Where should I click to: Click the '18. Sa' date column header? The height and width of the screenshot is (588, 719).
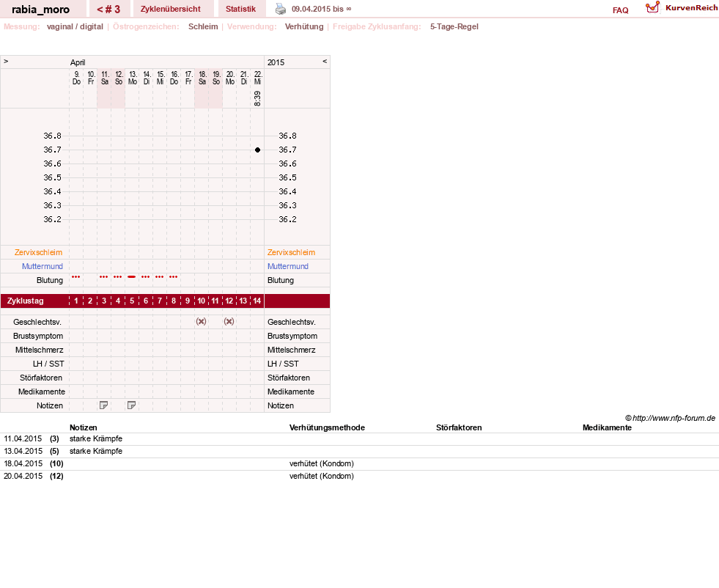tap(202, 78)
